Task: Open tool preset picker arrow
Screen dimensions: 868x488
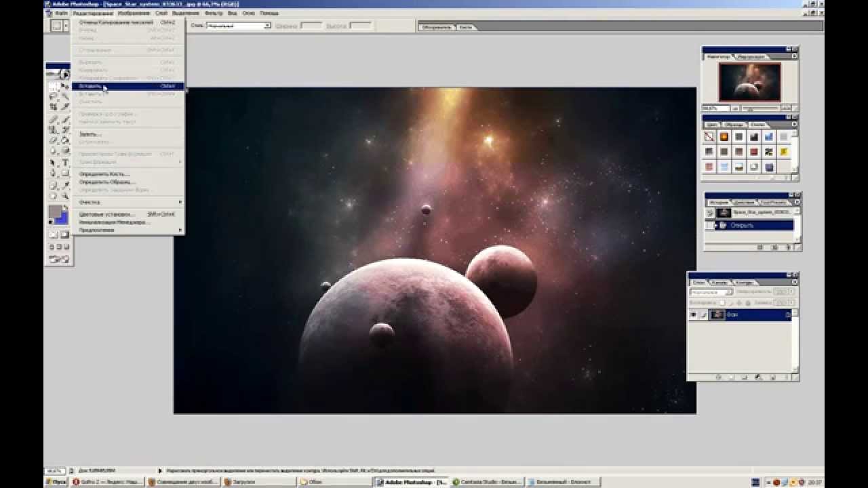Action: (x=66, y=26)
